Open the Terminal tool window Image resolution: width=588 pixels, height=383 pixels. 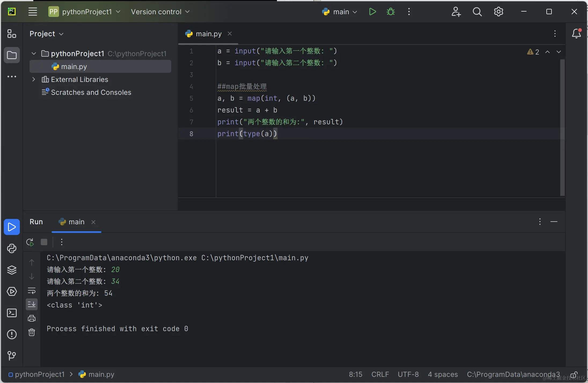(x=12, y=313)
